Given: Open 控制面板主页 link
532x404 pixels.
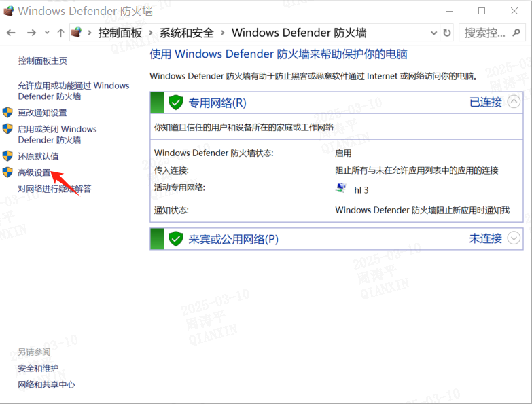Looking at the screenshot, I should coord(43,60).
